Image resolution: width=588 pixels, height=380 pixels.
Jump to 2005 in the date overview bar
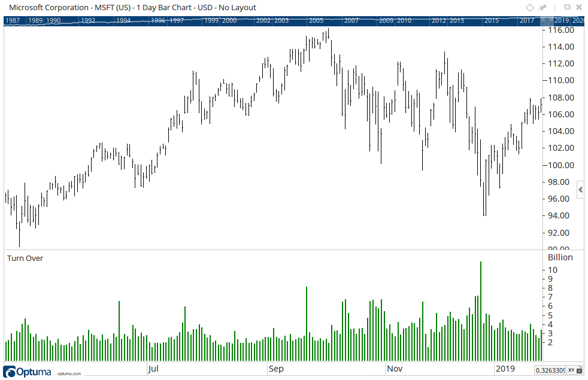[316, 20]
